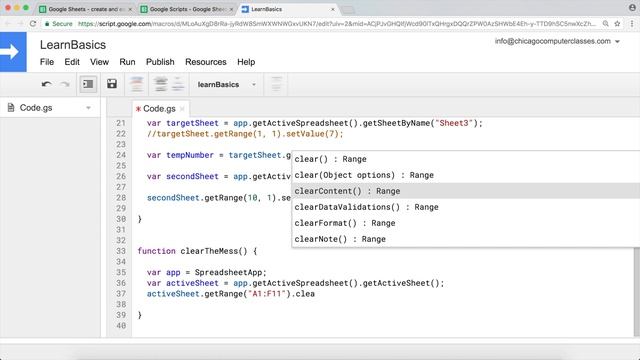Click the function clearTheMess() line
The image size is (640, 360).
[x=197, y=251]
